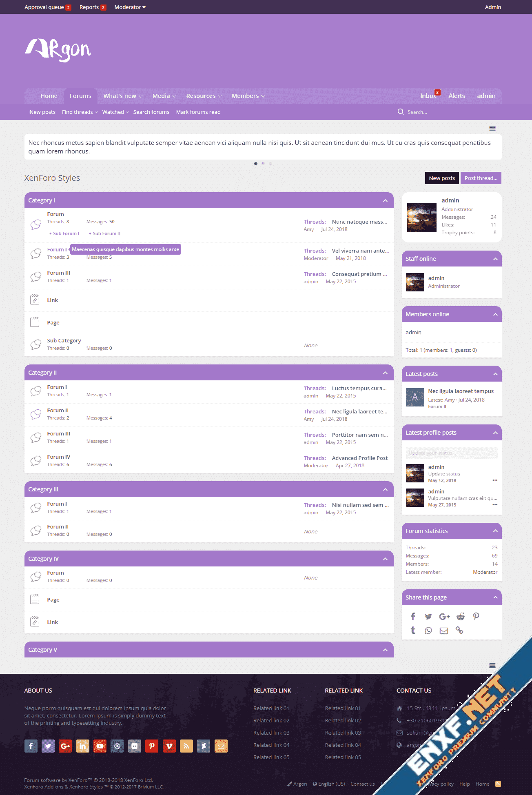
Task: Open the Moderator dropdown in top bar
Action: coord(130,7)
